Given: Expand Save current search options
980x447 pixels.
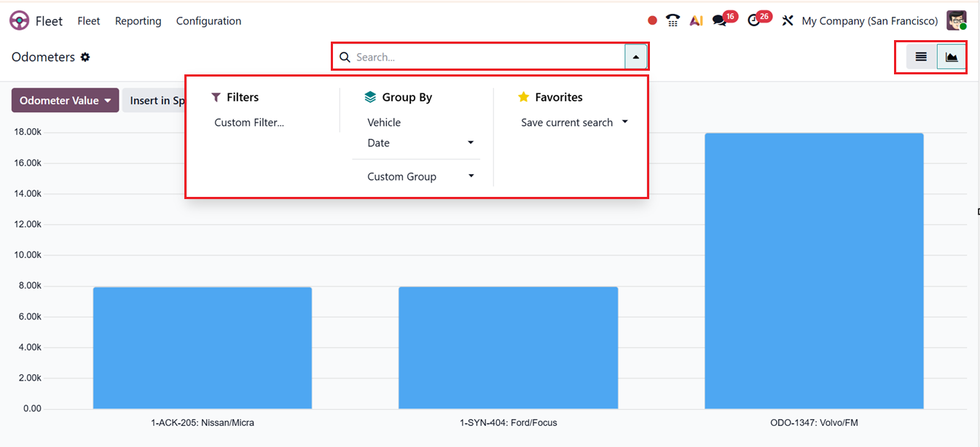Looking at the screenshot, I should (624, 123).
